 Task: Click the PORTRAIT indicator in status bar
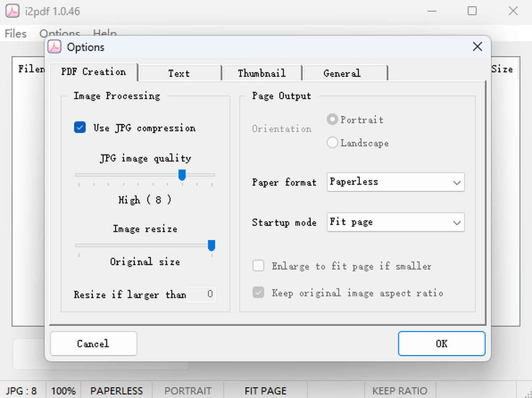coord(188,390)
